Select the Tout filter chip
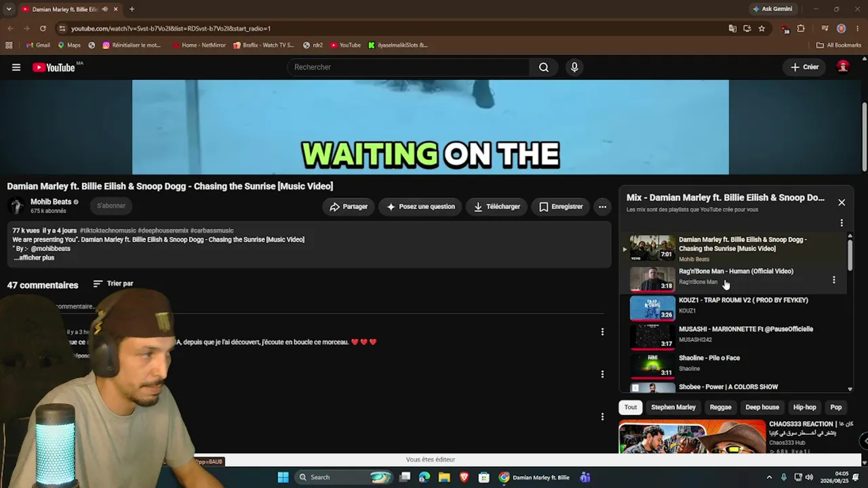 pyautogui.click(x=631, y=407)
